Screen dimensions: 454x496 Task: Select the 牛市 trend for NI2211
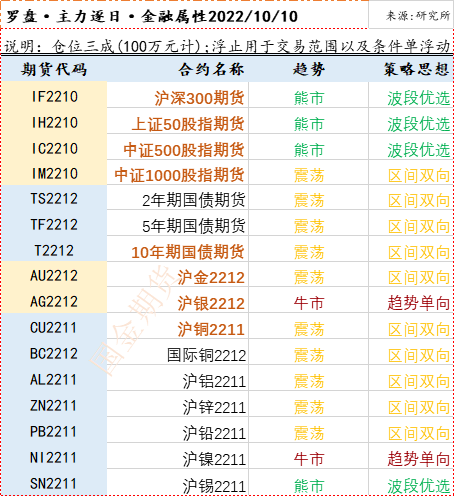pos(309,459)
